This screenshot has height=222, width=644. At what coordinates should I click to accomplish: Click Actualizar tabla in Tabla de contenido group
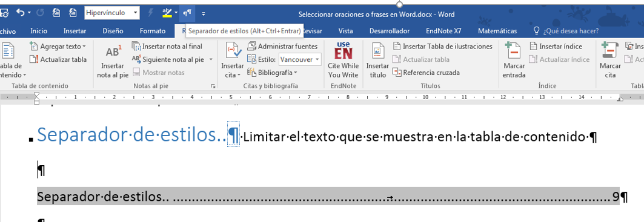[58, 59]
